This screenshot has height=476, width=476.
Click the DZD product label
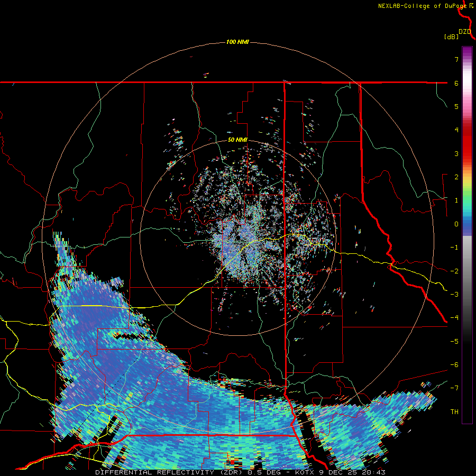[x=465, y=32]
